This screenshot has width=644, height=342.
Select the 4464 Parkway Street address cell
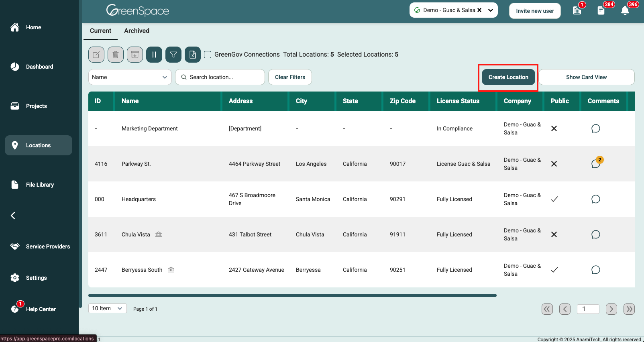[255, 164]
